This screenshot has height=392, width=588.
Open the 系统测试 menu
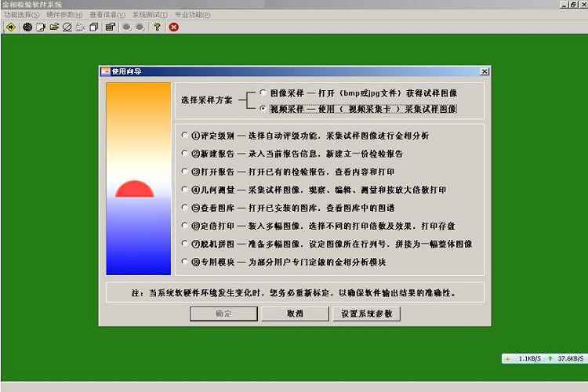(149, 15)
